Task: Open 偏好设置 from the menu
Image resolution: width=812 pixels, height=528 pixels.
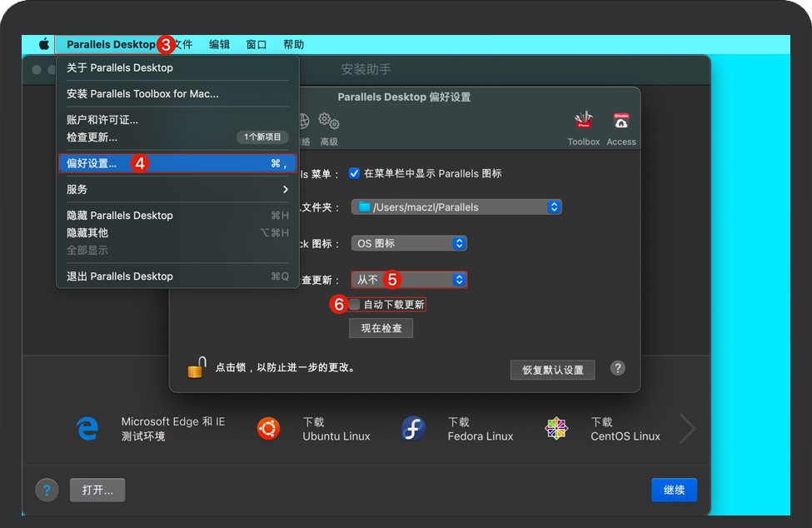Action: point(177,163)
